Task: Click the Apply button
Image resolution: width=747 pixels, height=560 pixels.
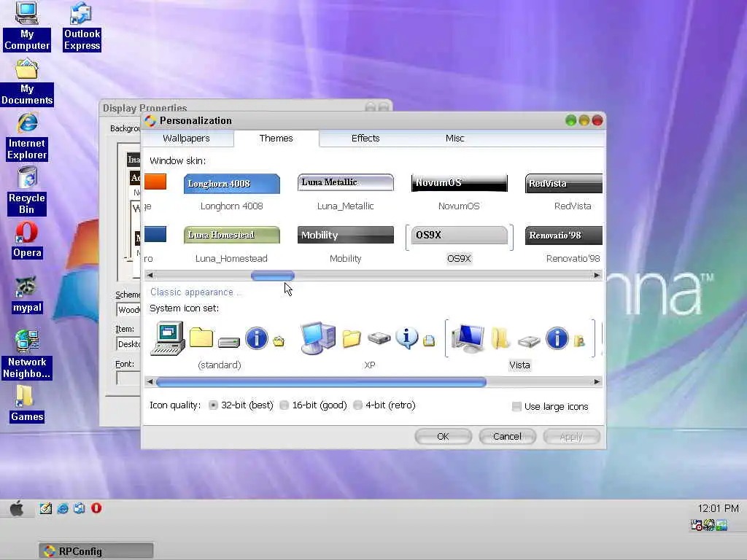Action: pos(571,436)
